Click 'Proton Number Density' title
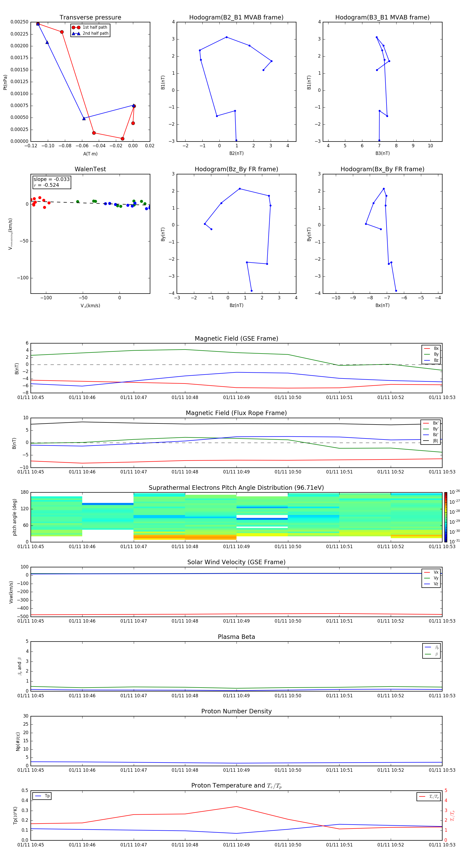Viewport: 473px width, 868px height. tap(236, 711)
